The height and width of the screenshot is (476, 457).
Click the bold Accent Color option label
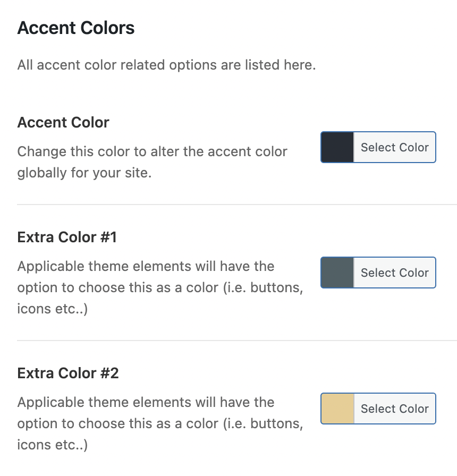pos(63,122)
